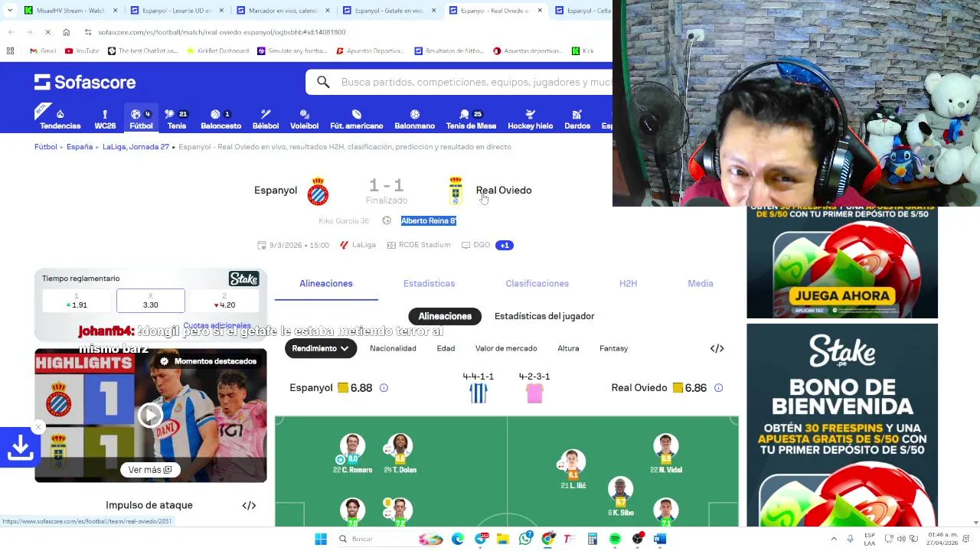The width and height of the screenshot is (980, 551).
Task: Show hidden system tray icons
Action: [x=834, y=539]
